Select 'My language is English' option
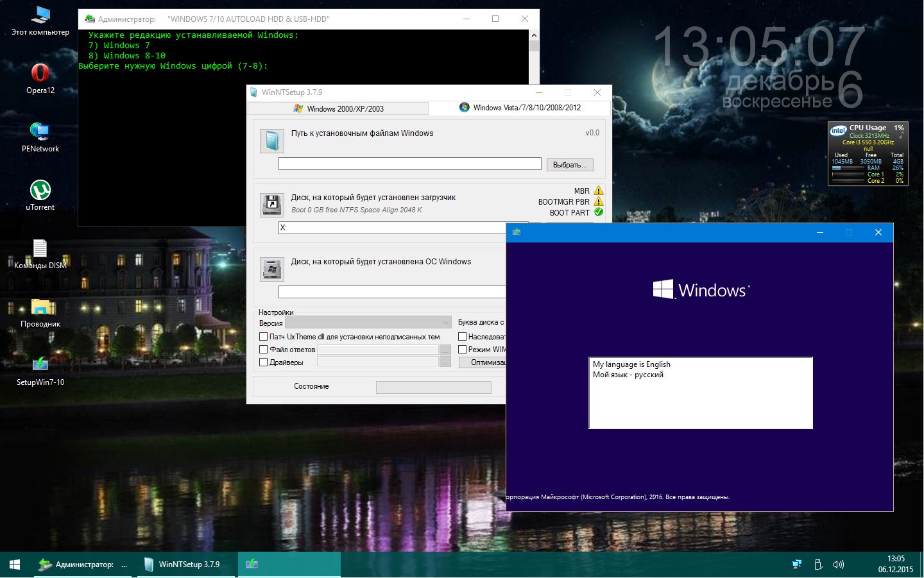 pyautogui.click(x=631, y=364)
